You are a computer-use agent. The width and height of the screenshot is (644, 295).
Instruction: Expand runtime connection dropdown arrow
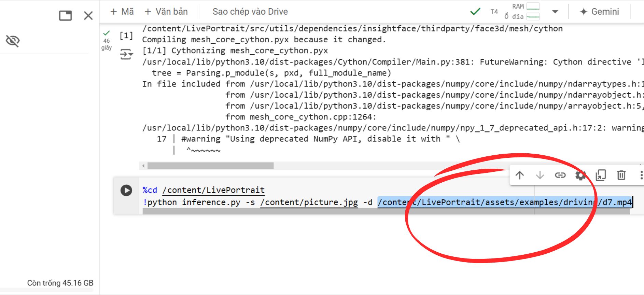pyautogui.click(x=555, y=12)
